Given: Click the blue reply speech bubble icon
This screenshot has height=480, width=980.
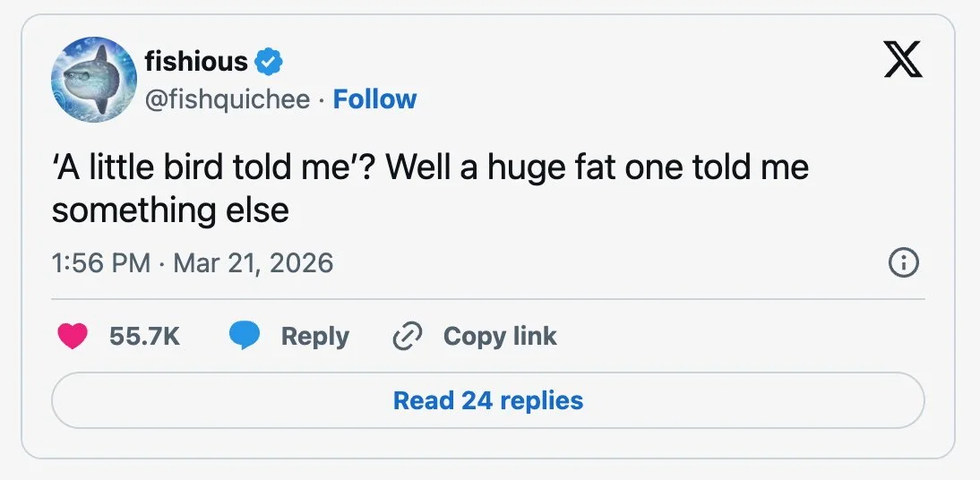Looking at the screenshot, I should [244, 336].
